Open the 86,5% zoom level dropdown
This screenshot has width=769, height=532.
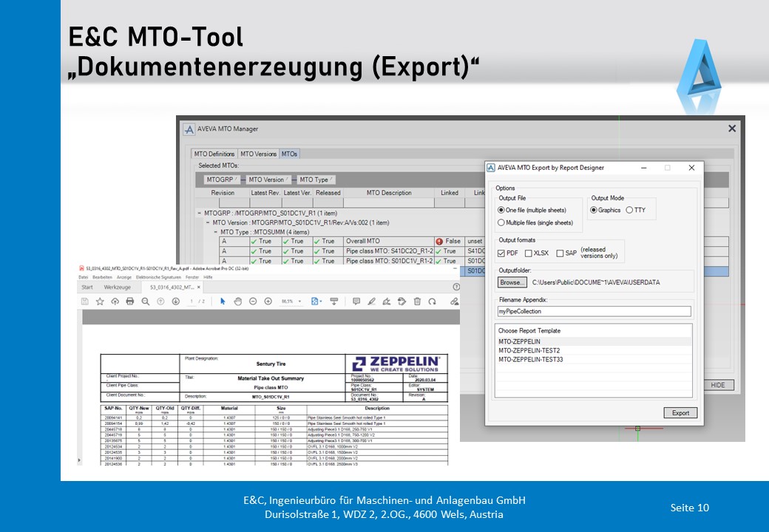(x=290, y=301)
